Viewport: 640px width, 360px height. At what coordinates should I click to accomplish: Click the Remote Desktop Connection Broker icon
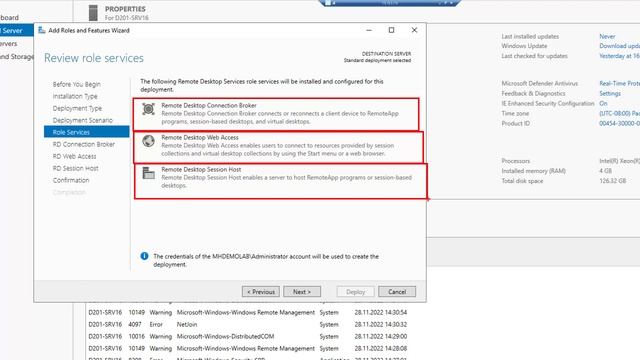coord(148,109)
